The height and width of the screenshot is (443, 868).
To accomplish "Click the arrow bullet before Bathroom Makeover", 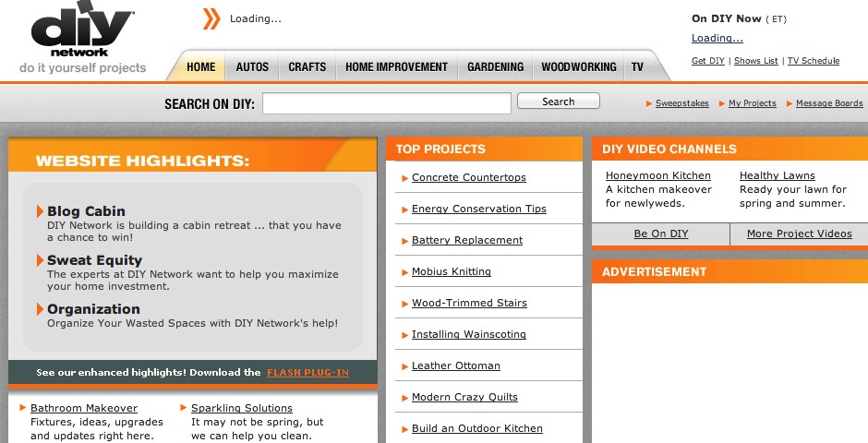I will click(x=23, y=408).
